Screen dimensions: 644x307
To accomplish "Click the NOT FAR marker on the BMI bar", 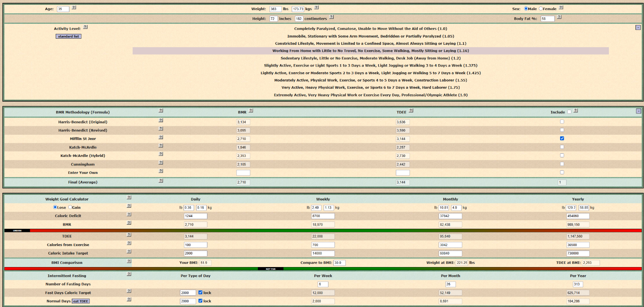I will click(271, 269).
